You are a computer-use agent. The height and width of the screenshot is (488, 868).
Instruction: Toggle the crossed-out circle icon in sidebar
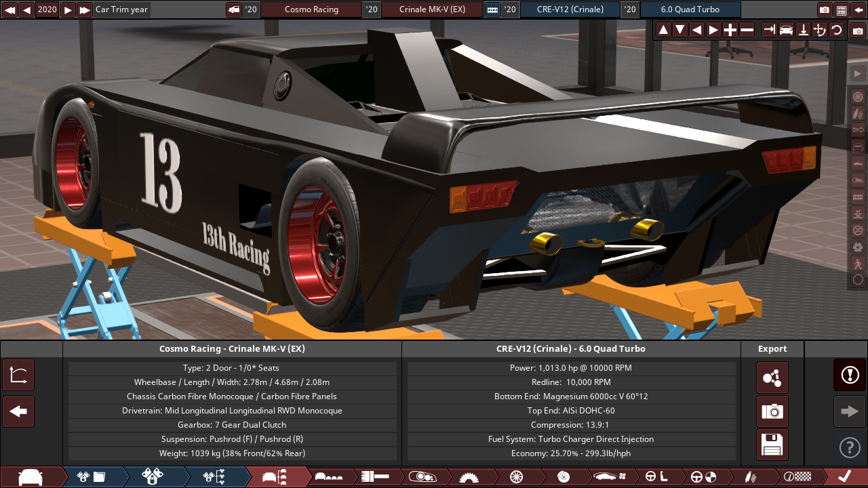[x=858, y=230]
